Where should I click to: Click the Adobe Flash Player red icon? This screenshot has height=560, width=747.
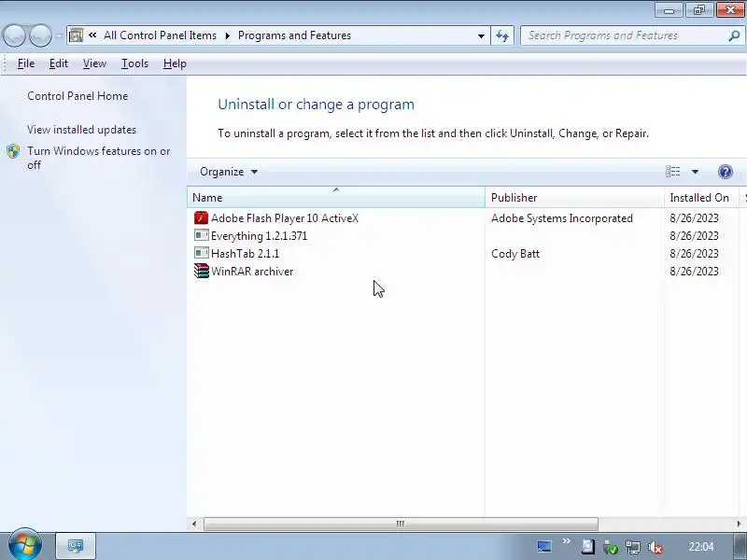[x=201, y=218]
